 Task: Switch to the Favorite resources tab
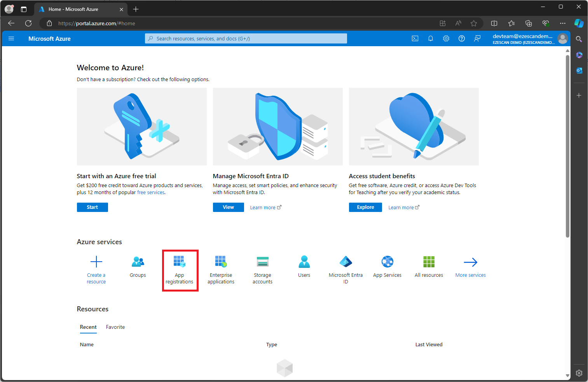coord(115,327)
